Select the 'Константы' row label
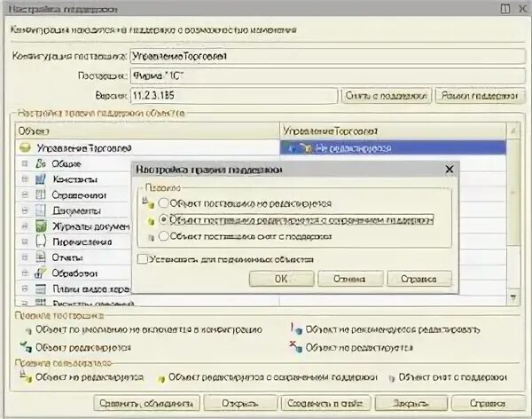 pyautogui.click(x=74, y=179)
